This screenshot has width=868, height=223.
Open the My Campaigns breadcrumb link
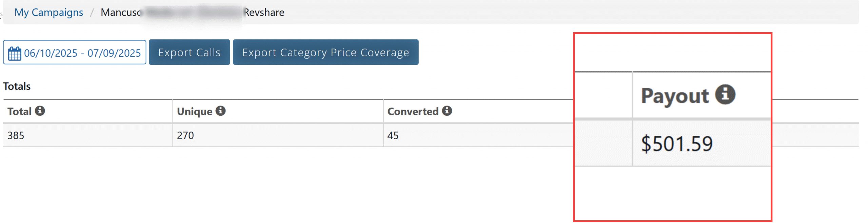click(x=48, y=12)
